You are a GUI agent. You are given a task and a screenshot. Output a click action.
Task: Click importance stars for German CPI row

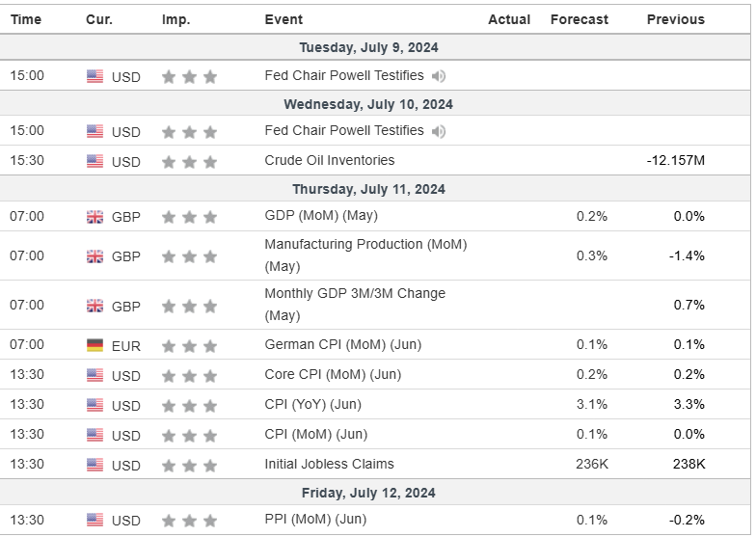click(x=189, y=345)
